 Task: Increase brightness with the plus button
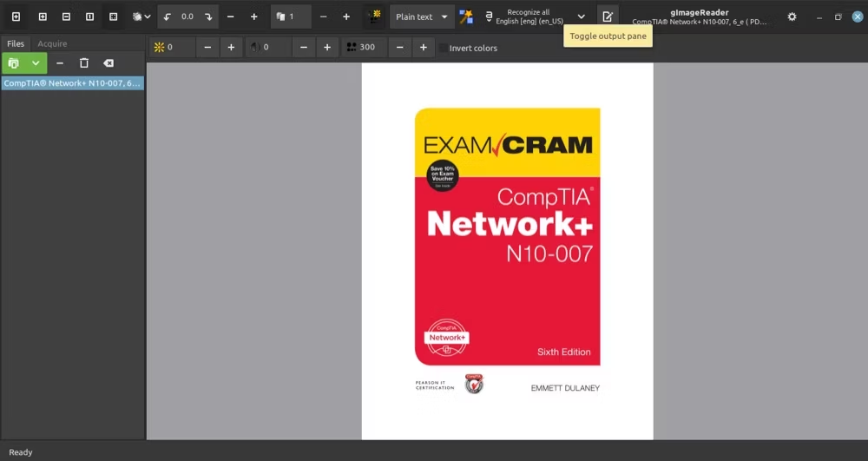point(231,48)
